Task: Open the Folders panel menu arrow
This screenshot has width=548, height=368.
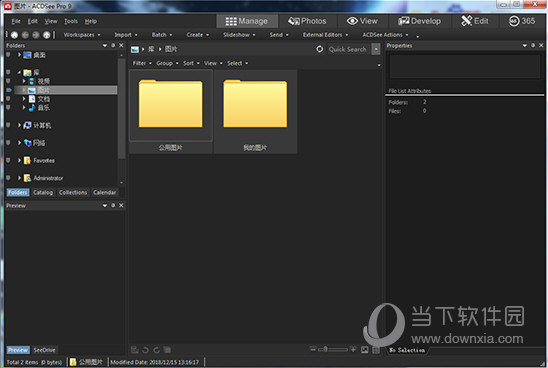Action: [104, 45]
